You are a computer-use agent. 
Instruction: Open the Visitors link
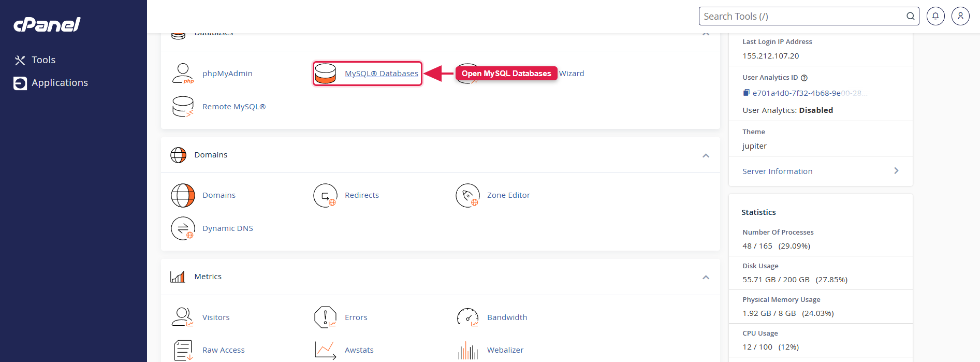(x=216, y=317)
